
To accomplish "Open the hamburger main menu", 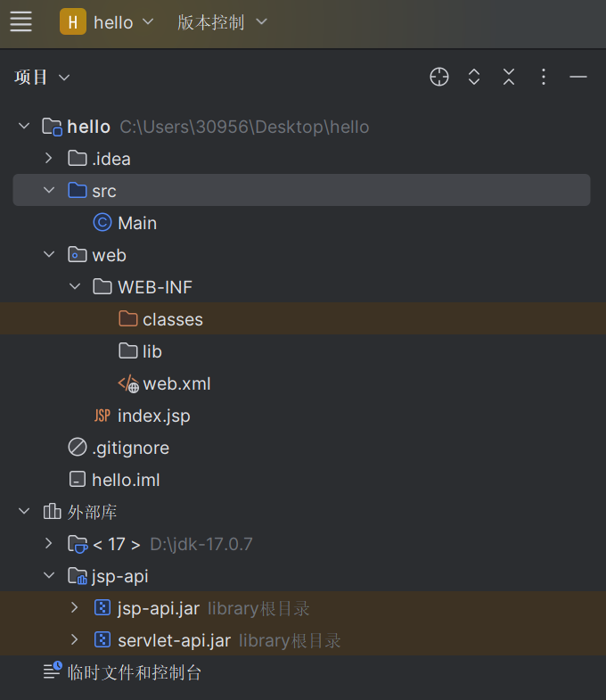I will (x=20, y=22).
